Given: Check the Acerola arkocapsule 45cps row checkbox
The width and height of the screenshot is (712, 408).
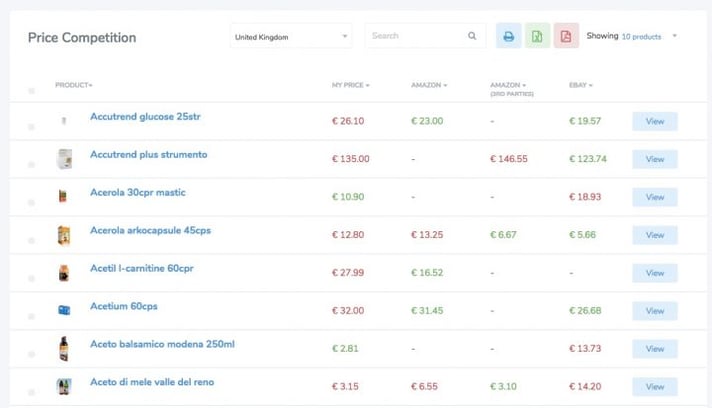Looking at the screenshot, I should pos(31,240).
